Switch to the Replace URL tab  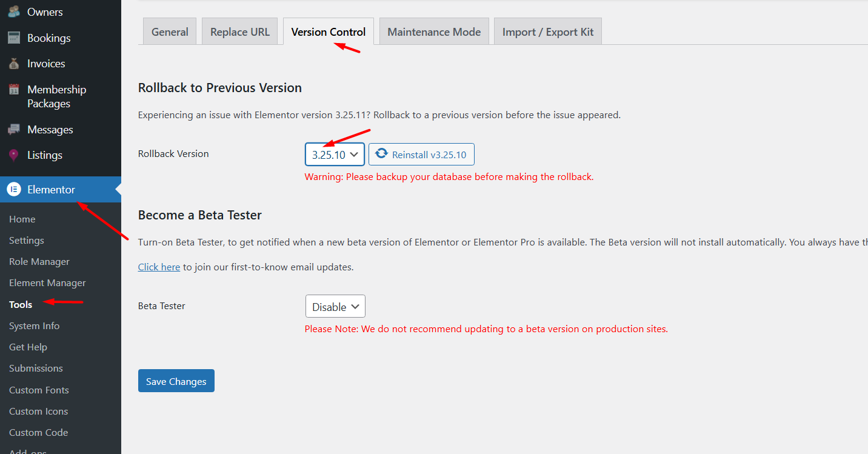pos(240,32)
